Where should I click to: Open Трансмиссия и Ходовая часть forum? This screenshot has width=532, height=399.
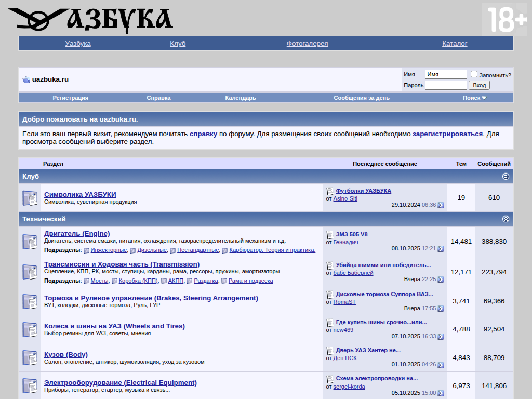122,264
